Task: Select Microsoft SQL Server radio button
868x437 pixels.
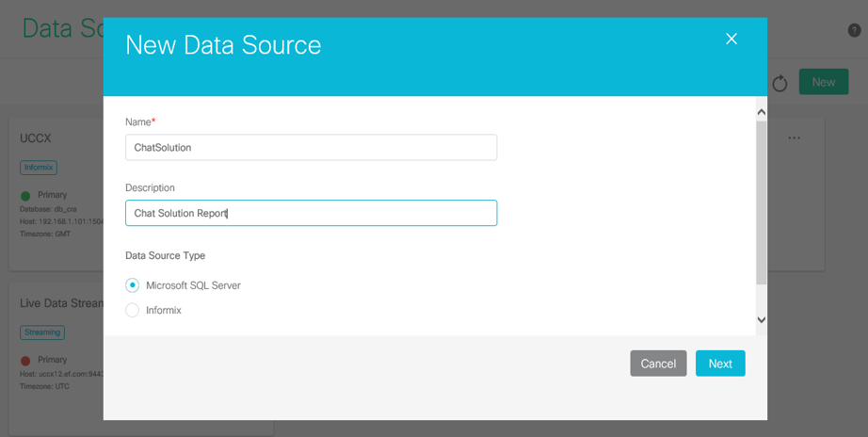Action: (133, 285)
